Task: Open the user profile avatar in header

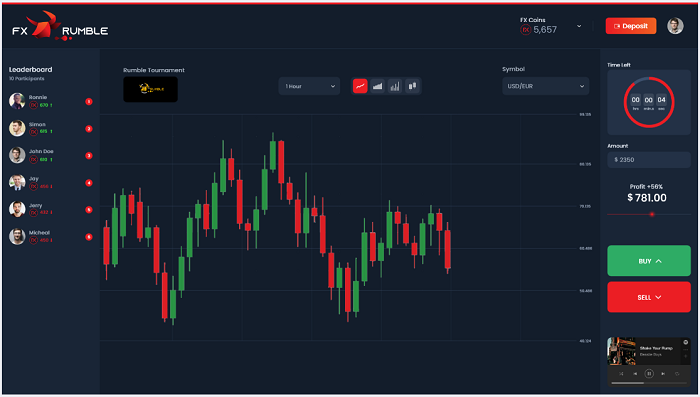Action: tap(675, 26)
